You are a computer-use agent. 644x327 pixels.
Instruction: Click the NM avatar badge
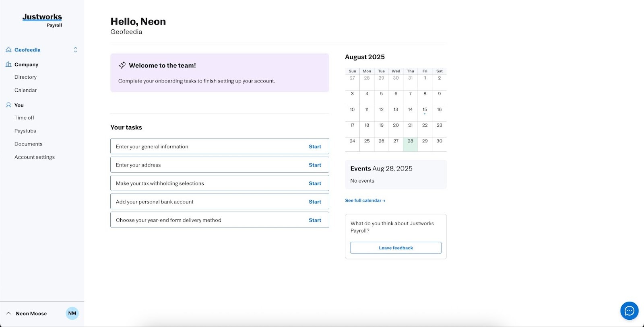(x=72, y=313)
